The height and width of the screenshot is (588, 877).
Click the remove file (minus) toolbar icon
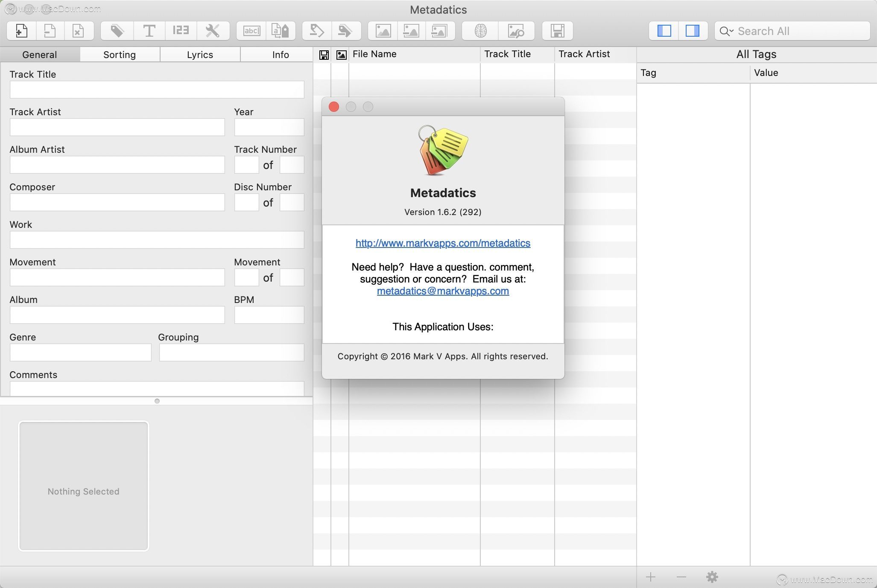click(x=50, y=31)
